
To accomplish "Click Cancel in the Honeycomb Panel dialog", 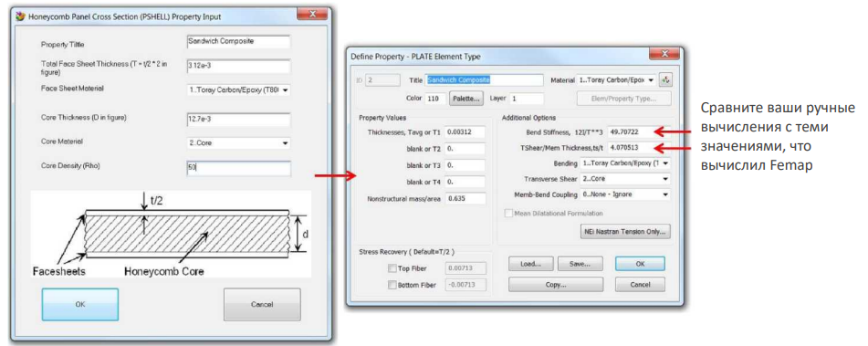I will point(262,305).
